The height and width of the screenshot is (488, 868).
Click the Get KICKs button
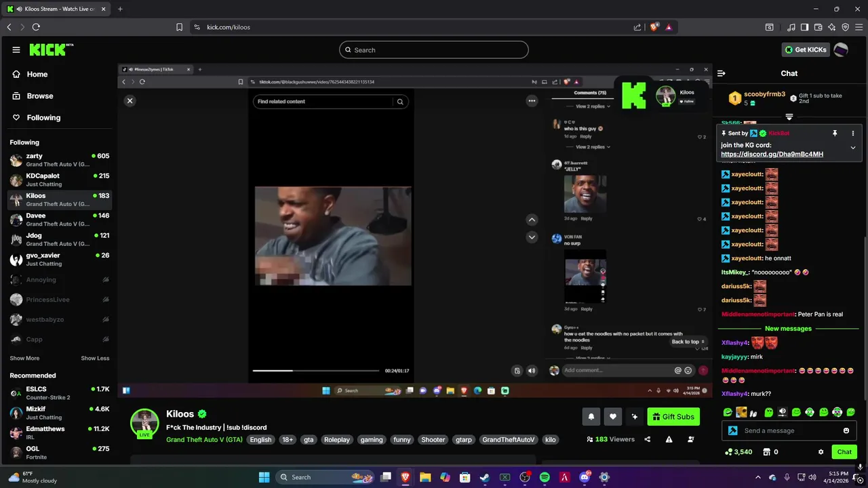coord(806,49)
